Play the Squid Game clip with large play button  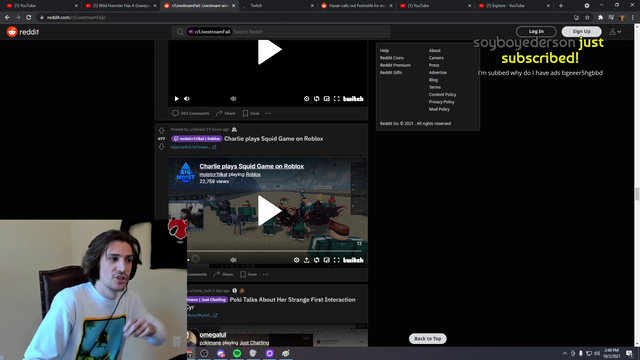click(x=269, y=211)
